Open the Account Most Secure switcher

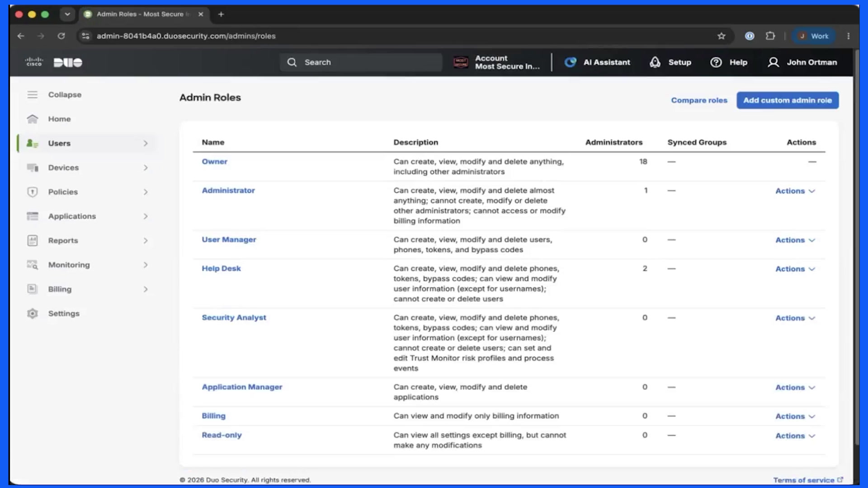(497, 62)
